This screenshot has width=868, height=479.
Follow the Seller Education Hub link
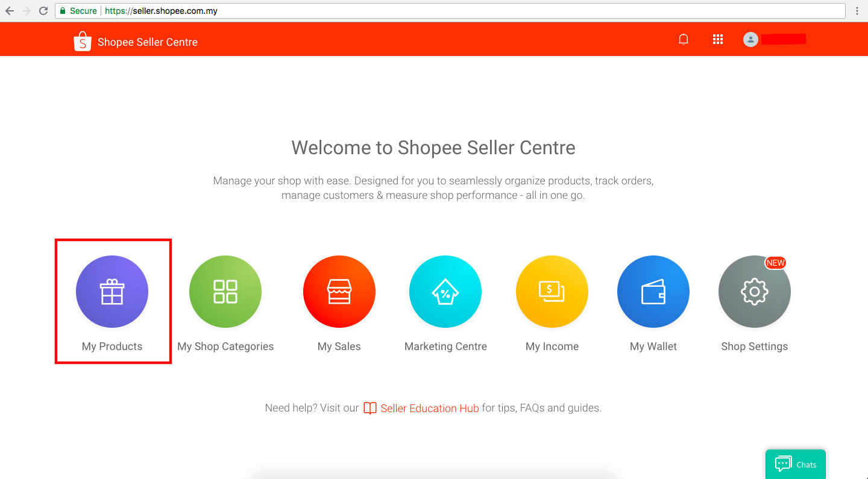[x=430, y=409]
